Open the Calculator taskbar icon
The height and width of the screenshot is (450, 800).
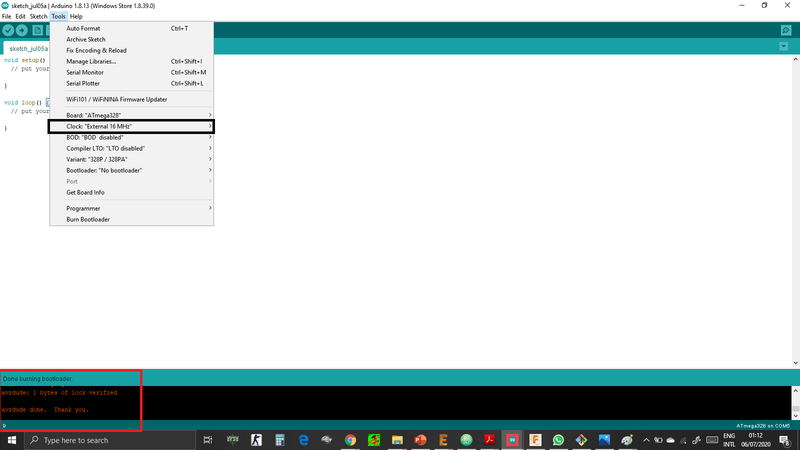pos(280,440)
